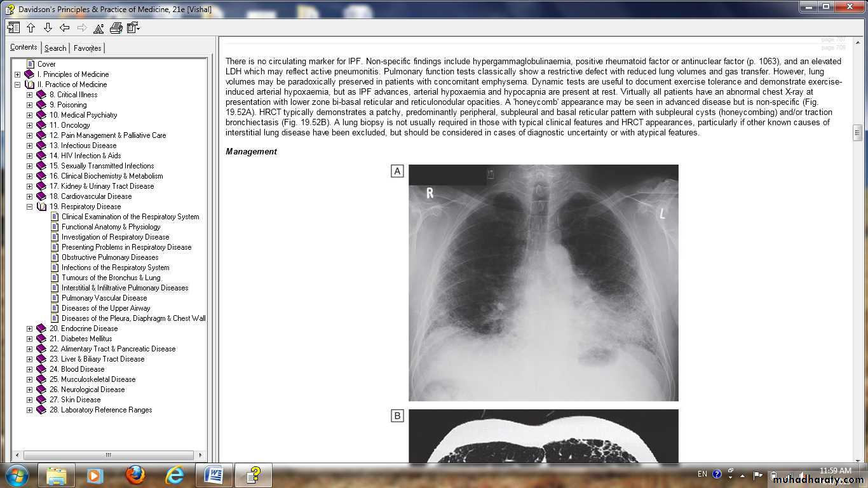
Task: Click the vertical scrollbar thumb in content pane
Action: 857,133
